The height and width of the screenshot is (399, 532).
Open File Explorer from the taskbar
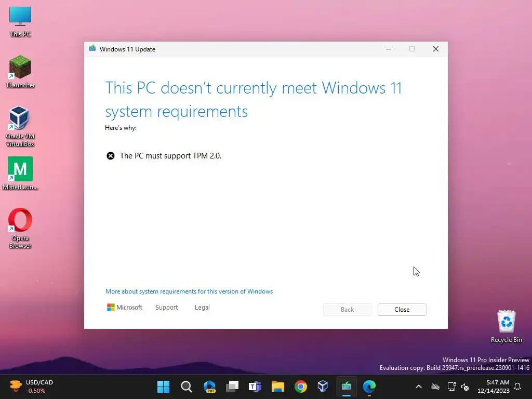(x=278, y=387)
